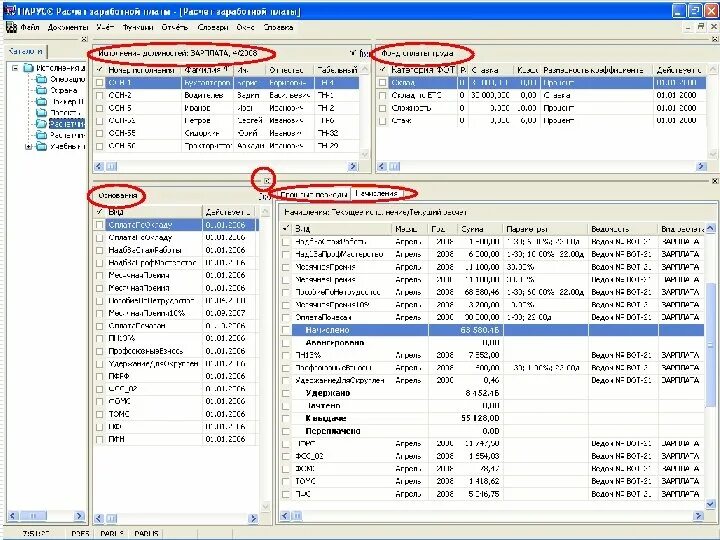Screen dimensions: 720x540
Task: Click horizontal scrollbar thumb under Основания list
Action: [x=112, y=518]
